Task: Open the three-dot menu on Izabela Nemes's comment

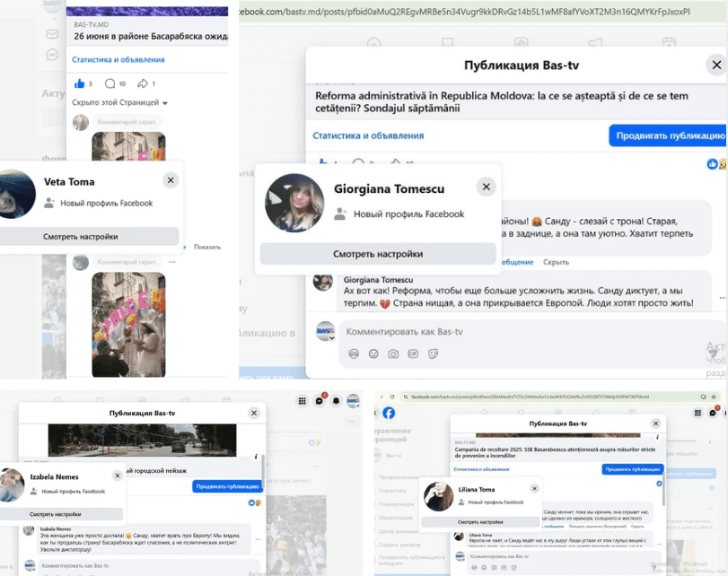Action: pyautogui.click(x=258, y=539)
